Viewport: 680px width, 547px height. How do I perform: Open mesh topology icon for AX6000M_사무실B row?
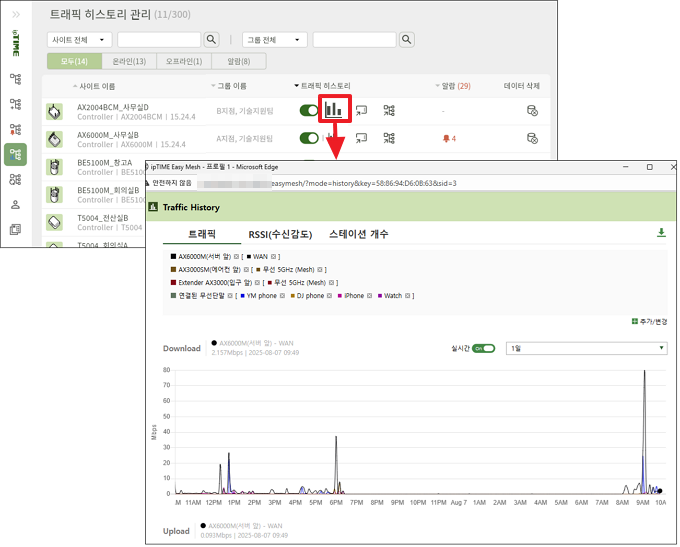pyautogui.click(x=389, y=138)
